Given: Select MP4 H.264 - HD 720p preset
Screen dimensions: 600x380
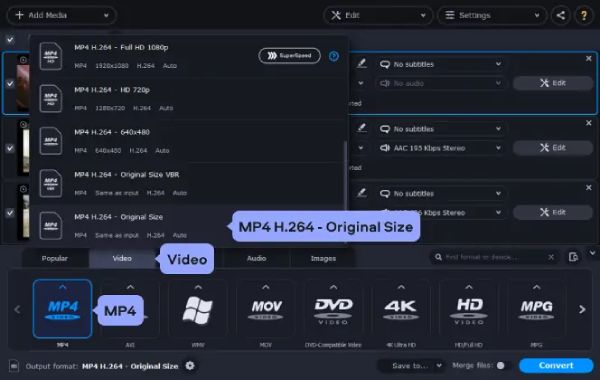Looking at the screenshot, I should click(x=188, y=99).
